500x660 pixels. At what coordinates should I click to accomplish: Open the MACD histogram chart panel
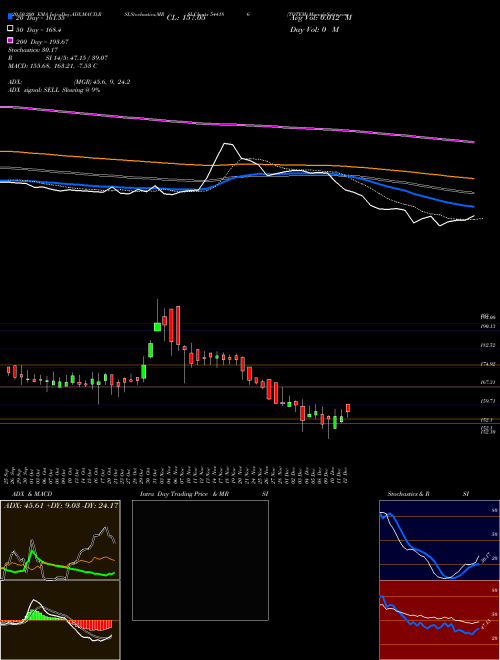pyautogui.click(x=60, y=620)
